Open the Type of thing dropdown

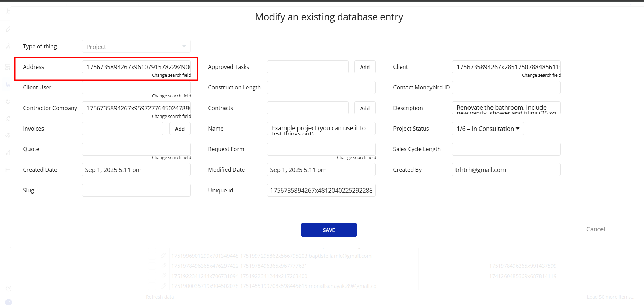pos(136,47)
